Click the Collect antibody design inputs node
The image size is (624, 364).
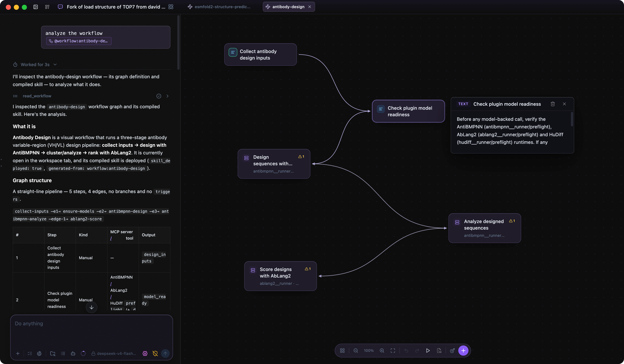click(261, 54)
